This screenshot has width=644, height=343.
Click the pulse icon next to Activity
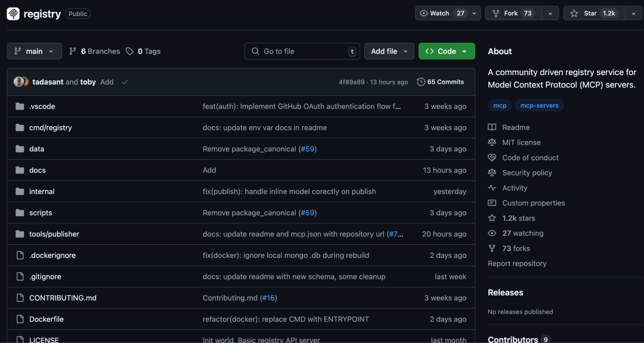pos(492,188)
